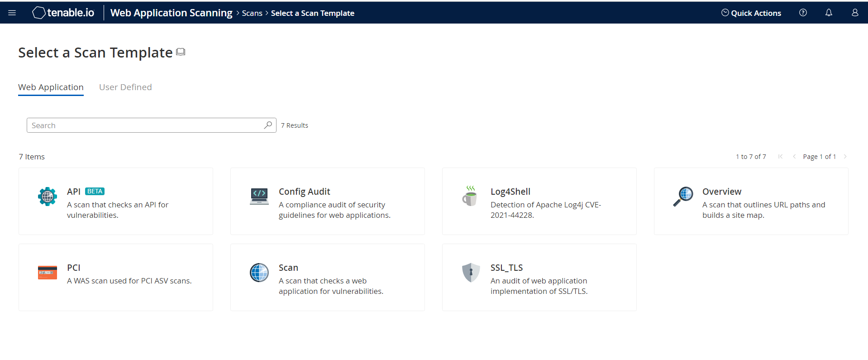Image resolution: width=868 pixels, height=360 pixels.
Task: Click the PCI credit card icon
Action: pyautogui.click(x=48, y=273)
